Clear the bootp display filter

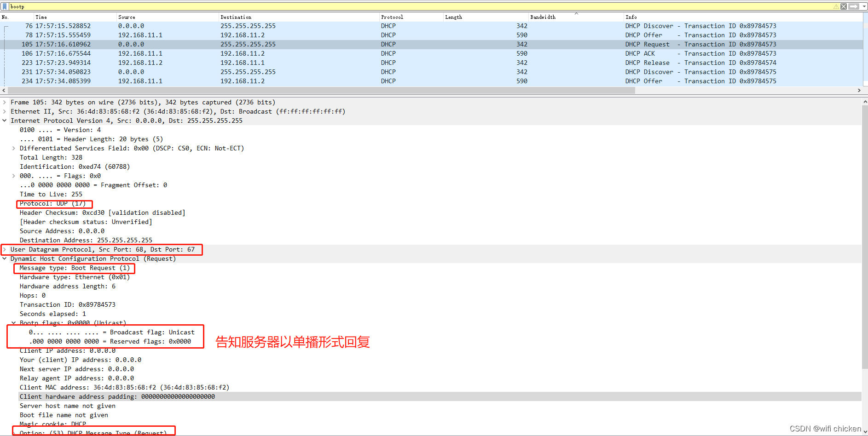(844, 6)
